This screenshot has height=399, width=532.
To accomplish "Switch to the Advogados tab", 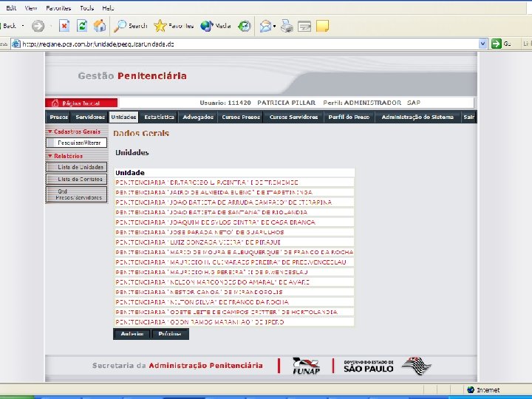I will coord(198,117).
